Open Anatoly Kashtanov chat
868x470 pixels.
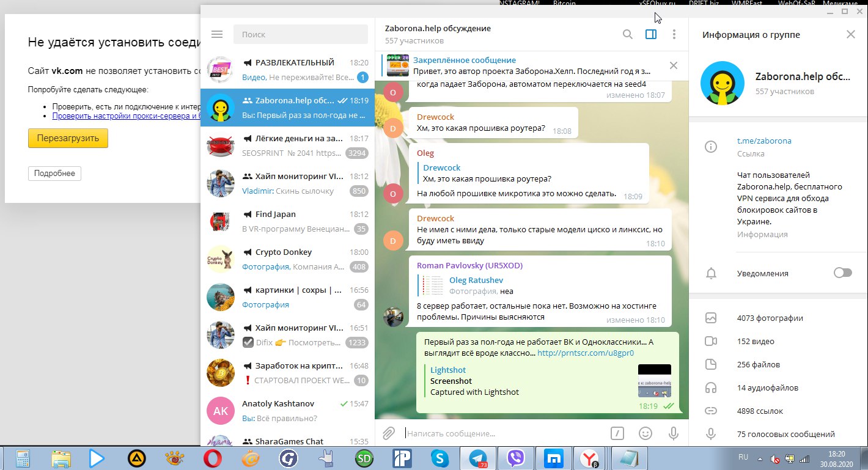(x=287, y=411)
